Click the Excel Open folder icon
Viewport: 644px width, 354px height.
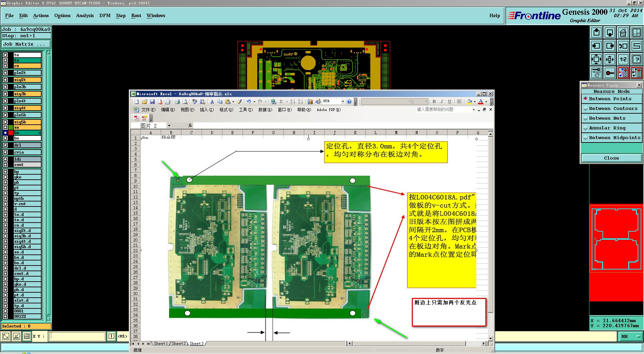click(145, 102)
